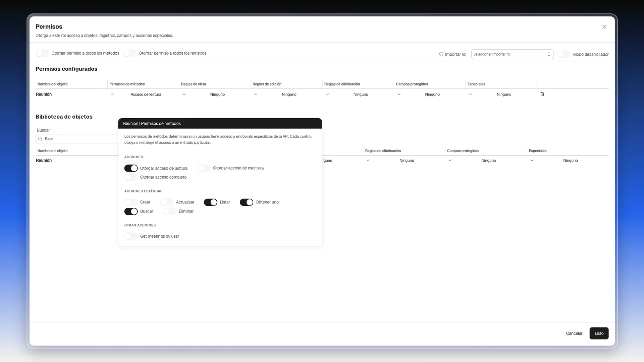The width and height of the screenshot is (644, 362).
Task: Click the Permisos configurados heading
Action: pyautogui.click(x=66, y=69)
